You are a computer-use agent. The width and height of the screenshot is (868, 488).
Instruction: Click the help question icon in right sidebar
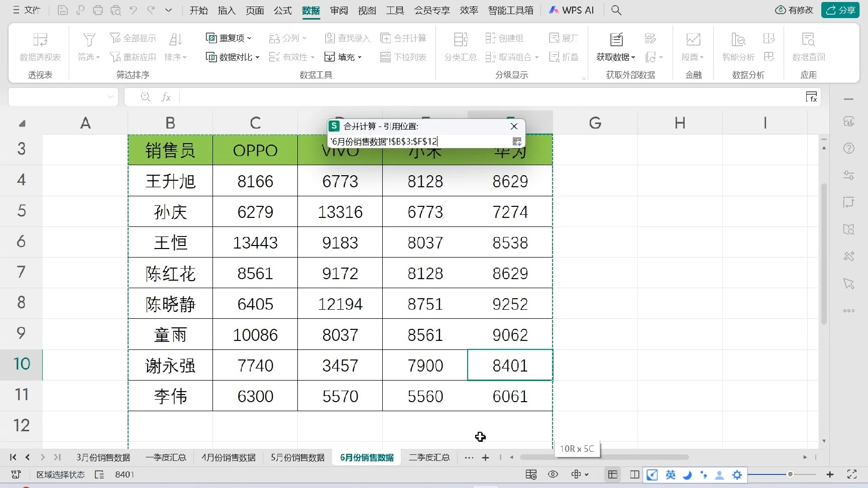coord(849,149)
